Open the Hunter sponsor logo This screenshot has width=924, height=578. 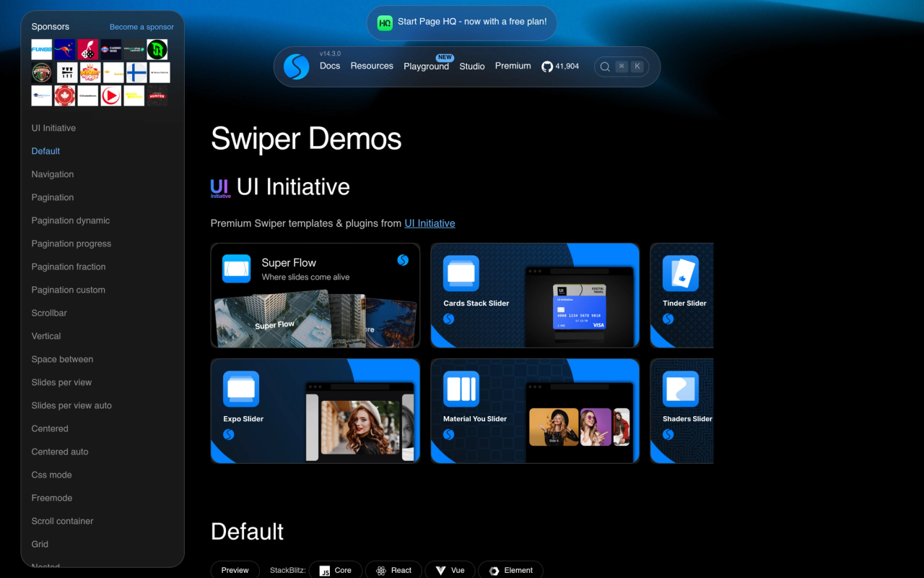click(x=157, y=95)
